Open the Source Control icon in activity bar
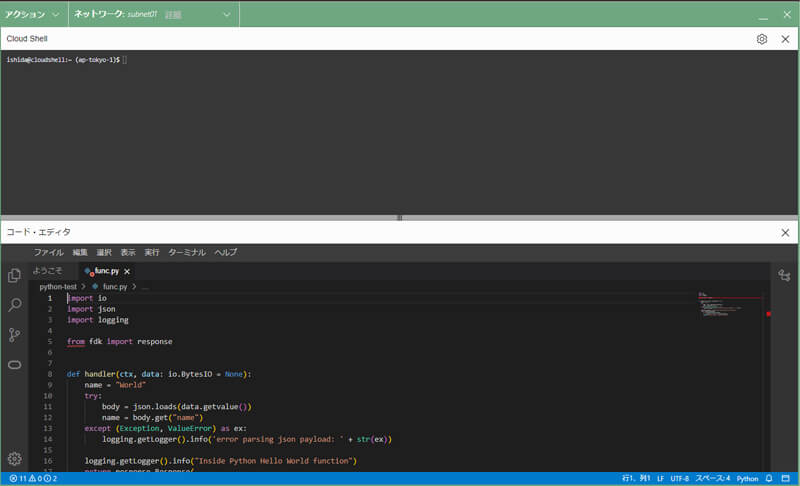 (x=14, y=335)
